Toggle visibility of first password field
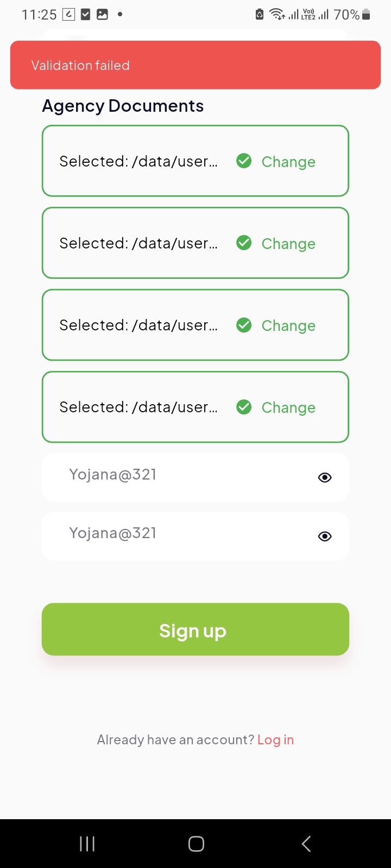The image size is (391, 868). click(x=325, y=477)
